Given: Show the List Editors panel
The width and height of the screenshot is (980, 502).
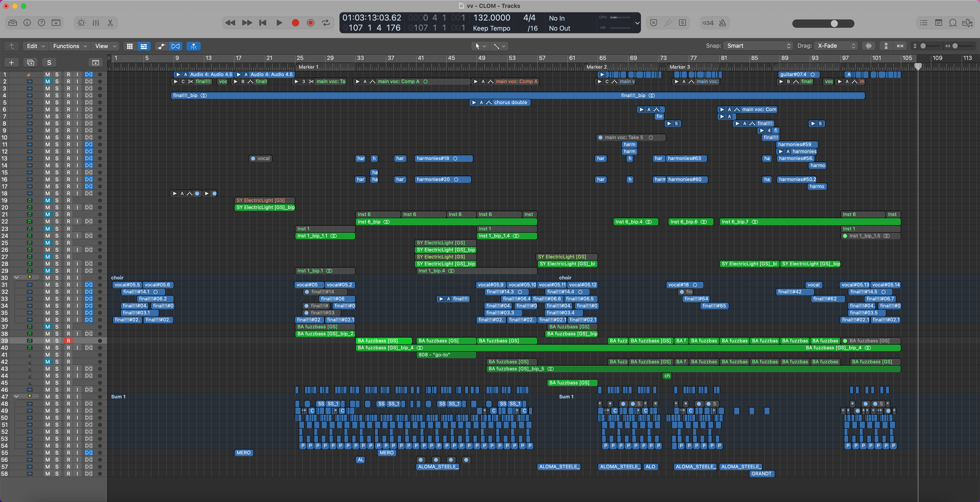Looking at the screenshot, I should 924,23.
